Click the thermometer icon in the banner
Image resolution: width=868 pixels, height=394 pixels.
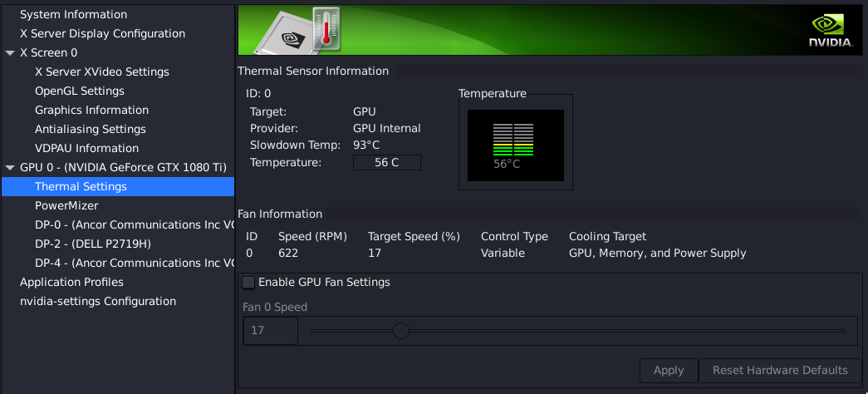[327, 28]
